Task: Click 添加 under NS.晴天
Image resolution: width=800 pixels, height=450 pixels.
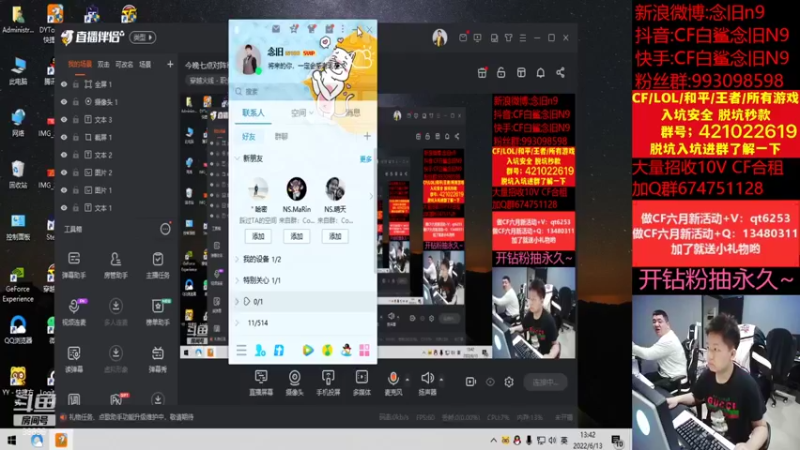Action: [335, 236]
